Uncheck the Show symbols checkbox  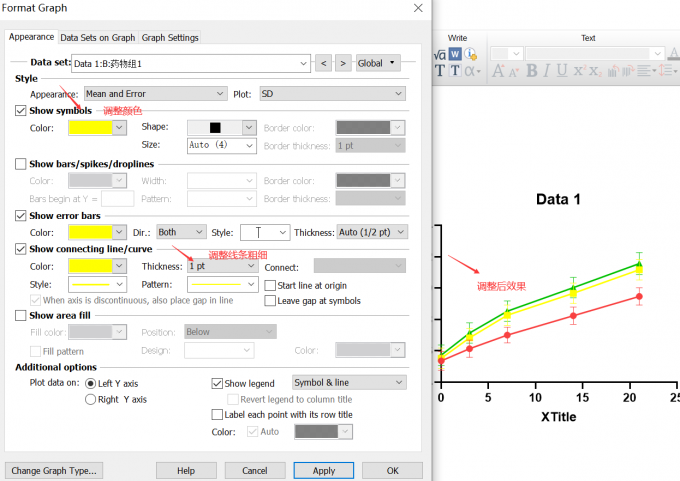pyautogui.click(x=21, y=111)
